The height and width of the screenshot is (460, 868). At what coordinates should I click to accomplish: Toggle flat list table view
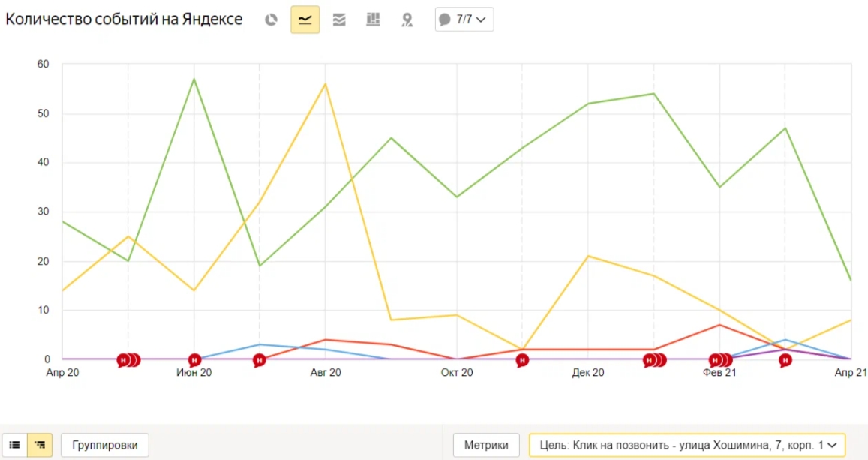point(15,445)
